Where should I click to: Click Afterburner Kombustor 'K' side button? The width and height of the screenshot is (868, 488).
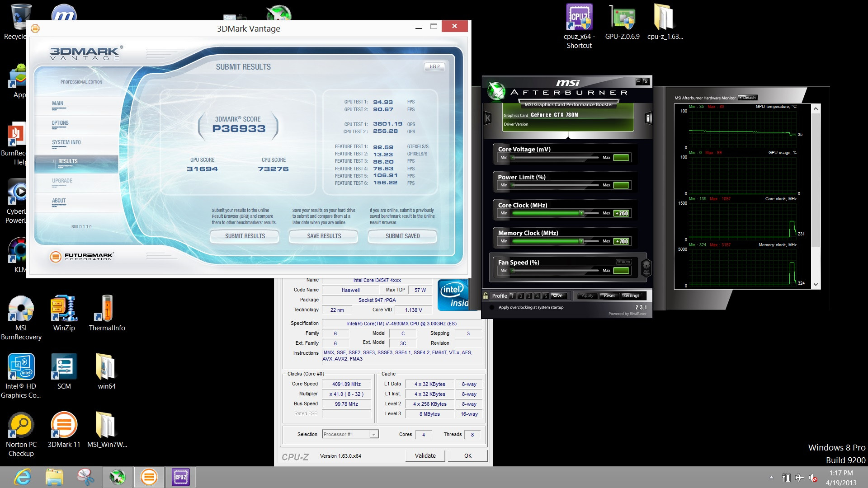point(487,118)
